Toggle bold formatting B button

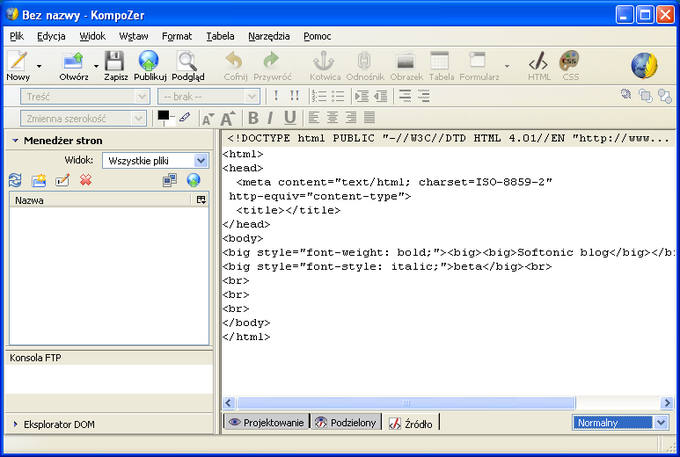[x=253, y=118]
